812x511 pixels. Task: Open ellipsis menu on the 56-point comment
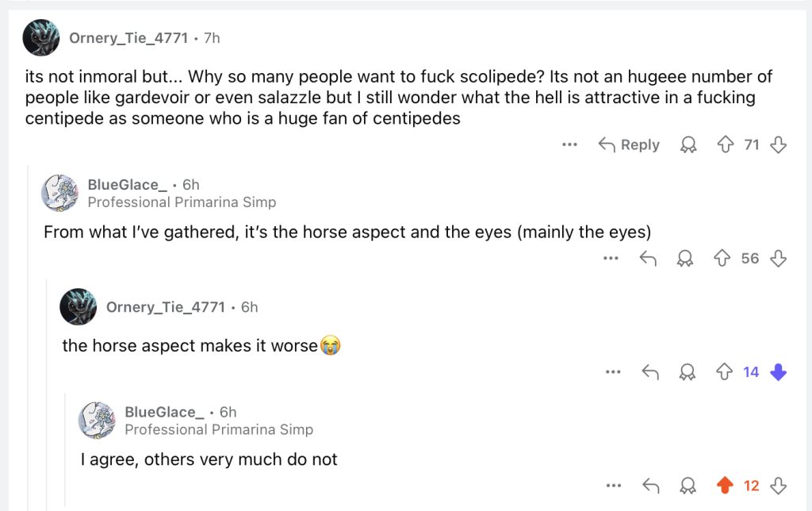click(x=610, y=258)
